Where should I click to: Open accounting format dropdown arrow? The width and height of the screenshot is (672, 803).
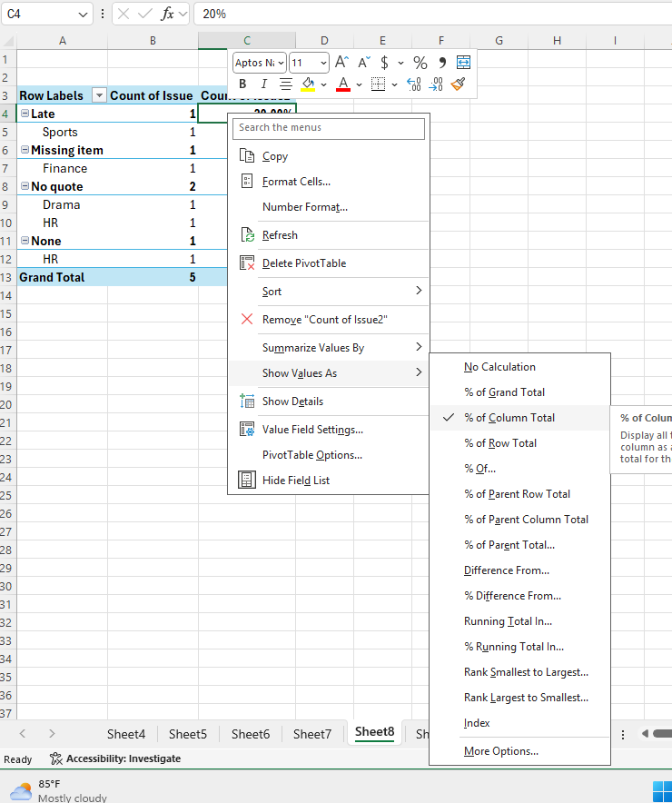(400, 63)
